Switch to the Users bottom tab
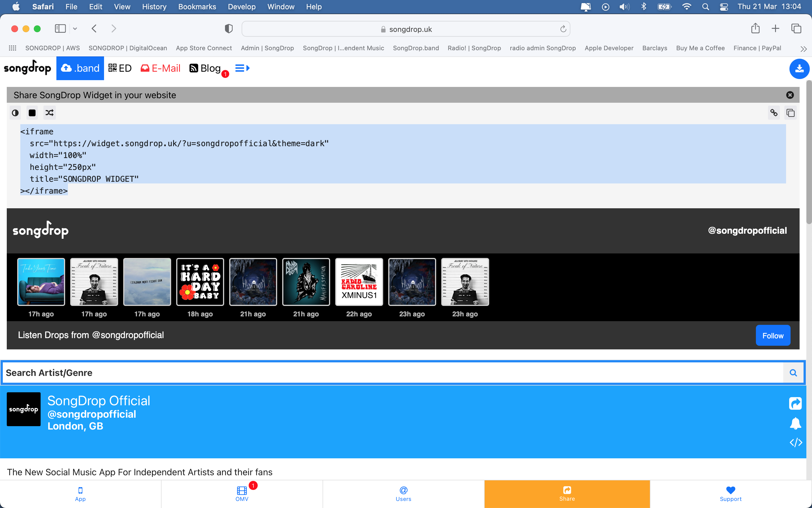812x508 pixels. click(x=403, y=494)
